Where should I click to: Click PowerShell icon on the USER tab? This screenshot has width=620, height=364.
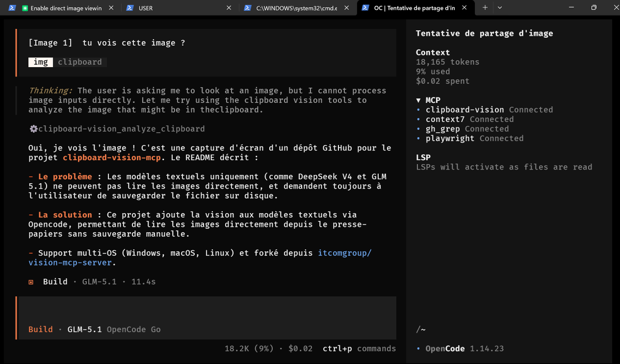(130, 8)
